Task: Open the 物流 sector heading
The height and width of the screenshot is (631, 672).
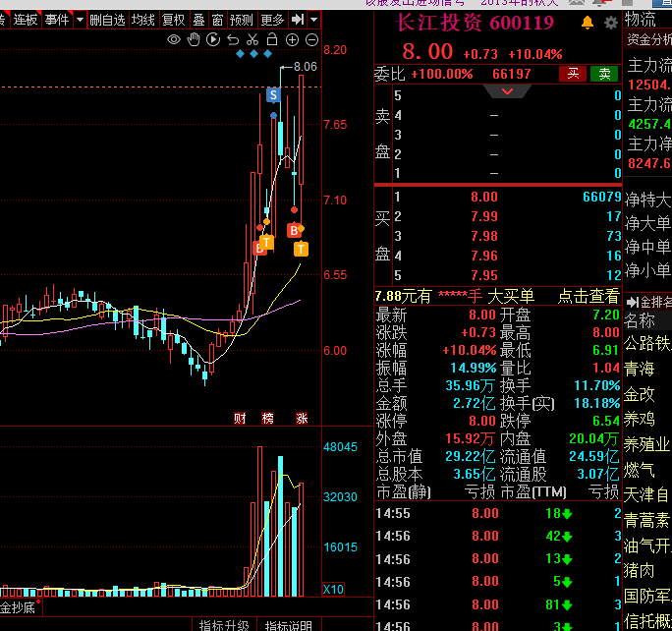Action: click(x=641, y=20)
